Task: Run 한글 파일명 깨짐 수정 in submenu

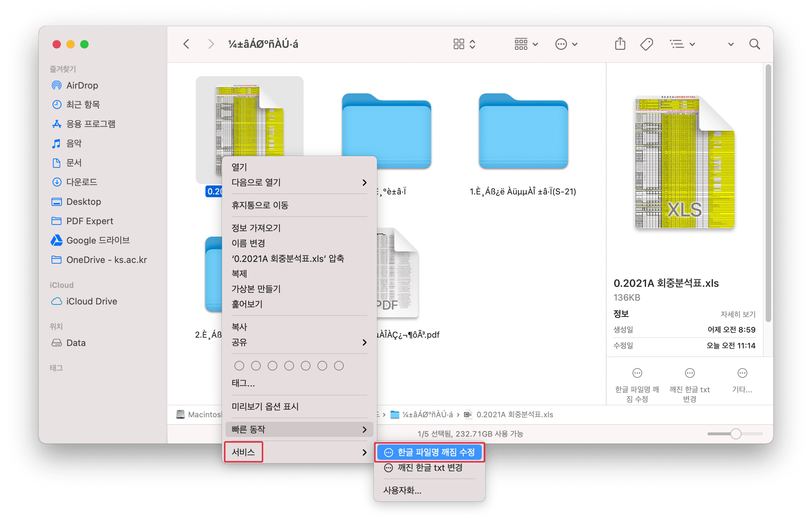Action: (x=430, y=452)
